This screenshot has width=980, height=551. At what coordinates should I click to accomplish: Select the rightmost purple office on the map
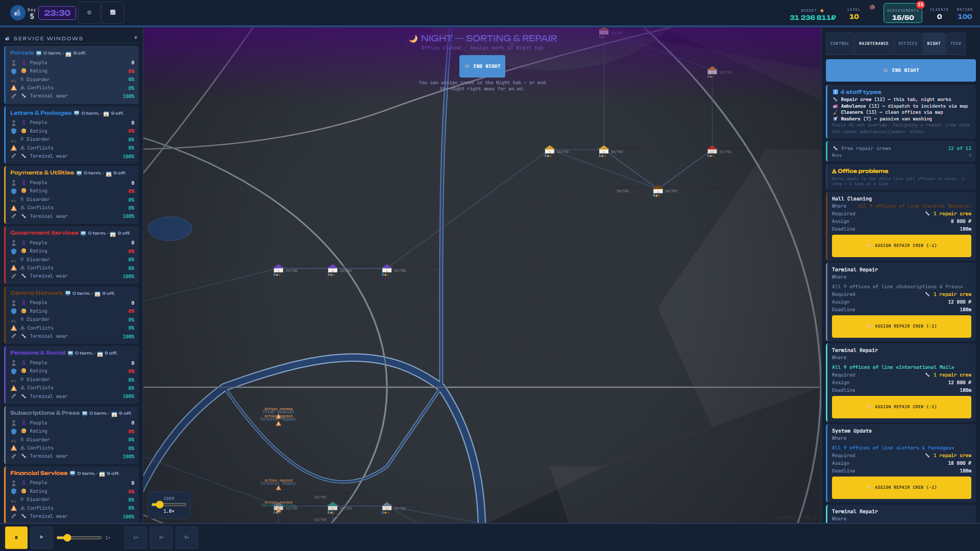click(x=387, y=269)
